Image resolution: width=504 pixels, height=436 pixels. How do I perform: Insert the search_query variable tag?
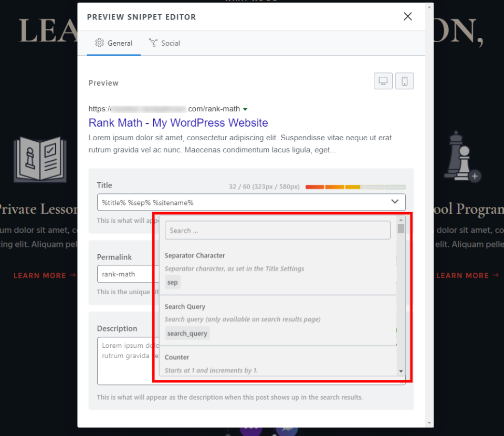[x=187, y=333]
